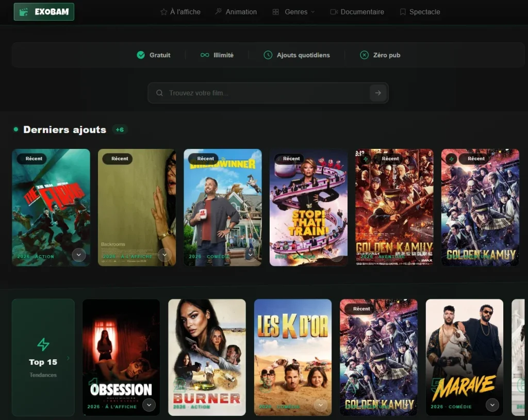The height and width of the screenshot is (420, 528).
Task: Click the star icon beside À l'affiche
Action: pos(163,12)
